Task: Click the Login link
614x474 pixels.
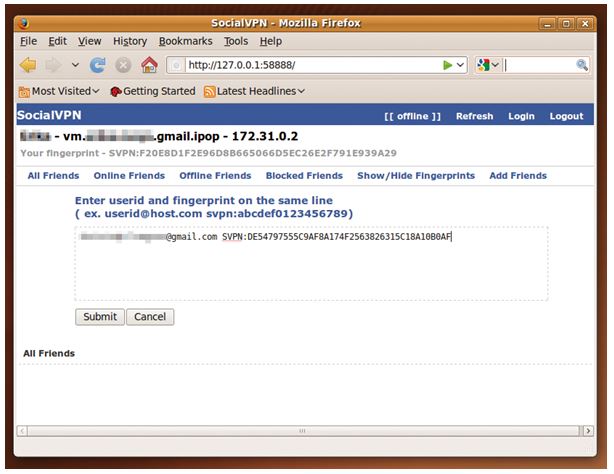Action: pyautogui.click(x=521, y=116)
